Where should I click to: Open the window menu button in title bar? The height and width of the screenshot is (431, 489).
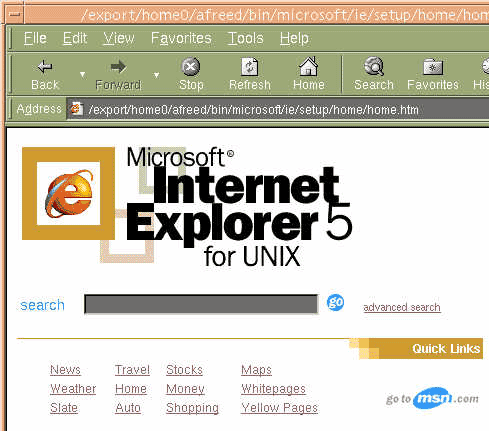[x=15, y=14]
